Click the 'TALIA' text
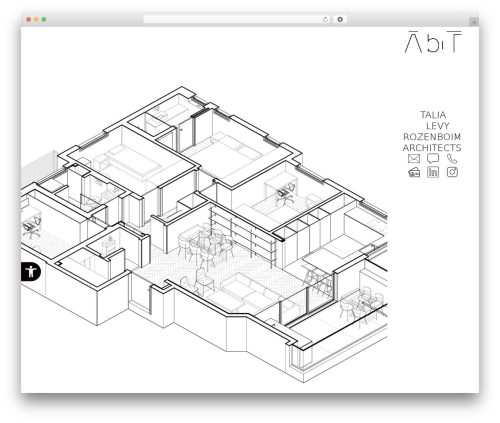 pyautogui.click(x=433, y=115)
